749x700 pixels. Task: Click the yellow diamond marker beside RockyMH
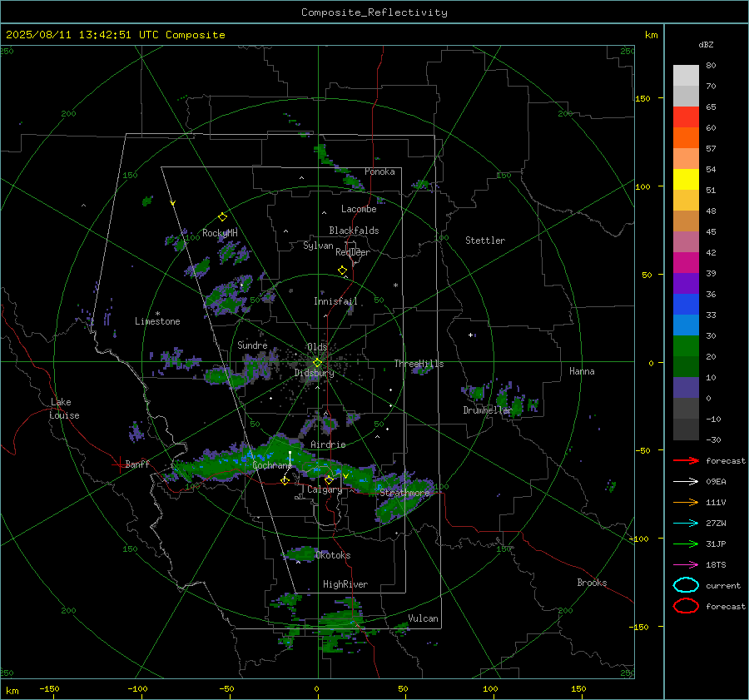pos(222,217)
